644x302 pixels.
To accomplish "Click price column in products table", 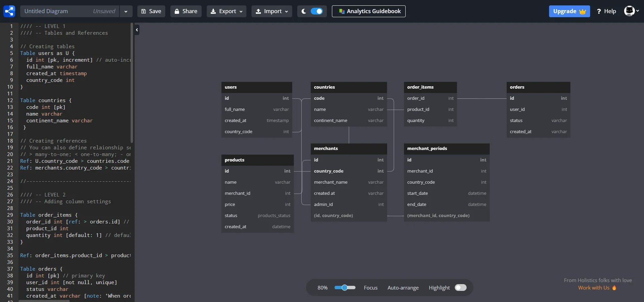I will coord(258,204).
